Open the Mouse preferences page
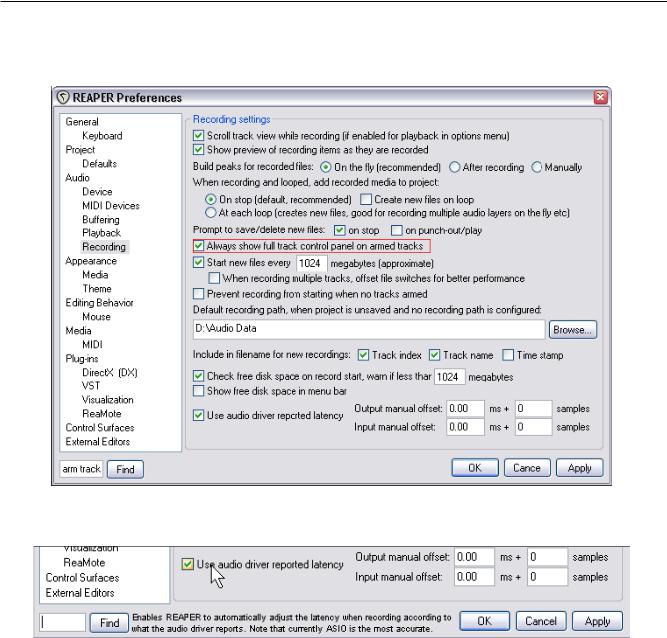This screenshot has height=638, width=667. pyautogui.click(x=96, y=317)
